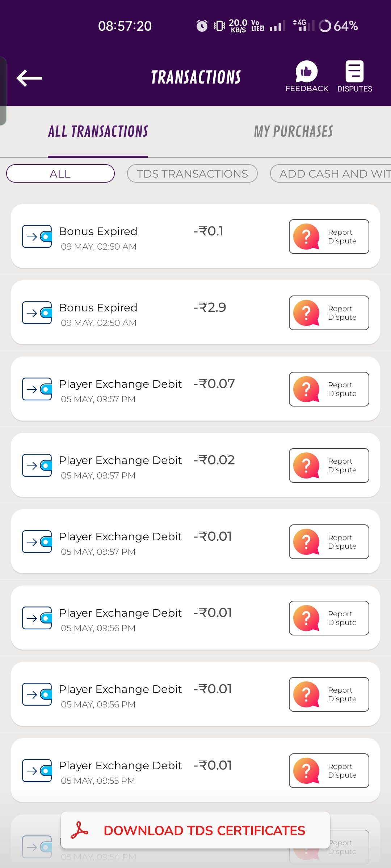Tap question icon for -₹2.9 Bonus Expired

point(306,313)
